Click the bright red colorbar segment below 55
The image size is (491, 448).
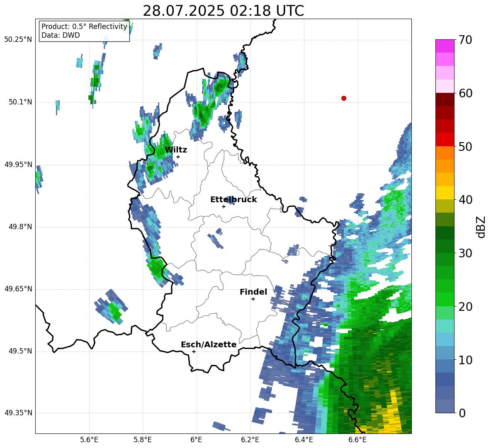pos(445,140)
